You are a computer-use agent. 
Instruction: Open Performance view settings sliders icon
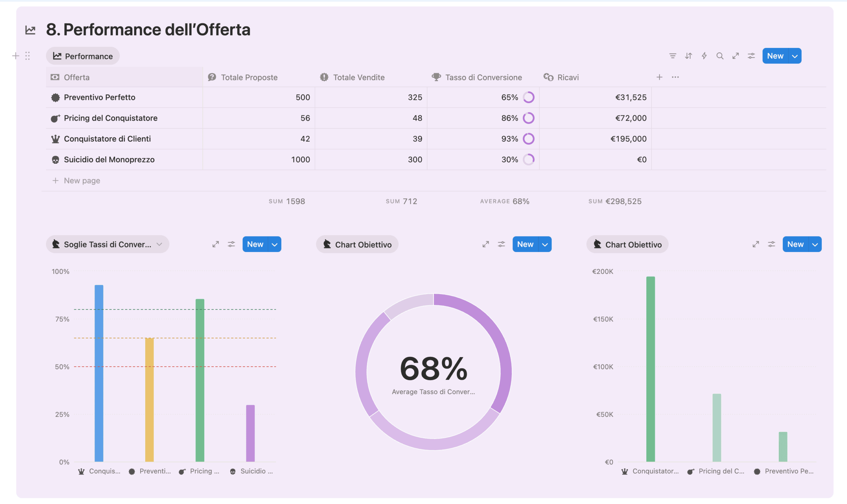coord(751,56)
